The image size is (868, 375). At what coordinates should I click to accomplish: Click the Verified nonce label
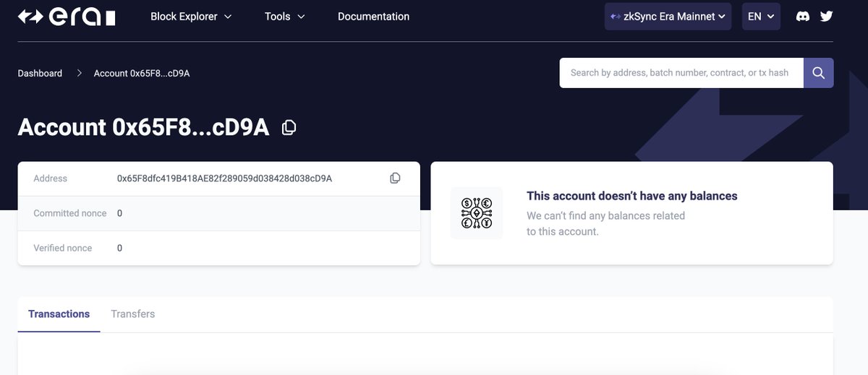coord(63,248)
